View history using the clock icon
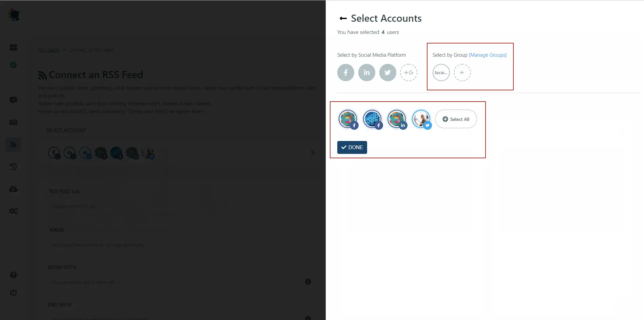Screen dimensions: 644x320 (x=13, y=166)
